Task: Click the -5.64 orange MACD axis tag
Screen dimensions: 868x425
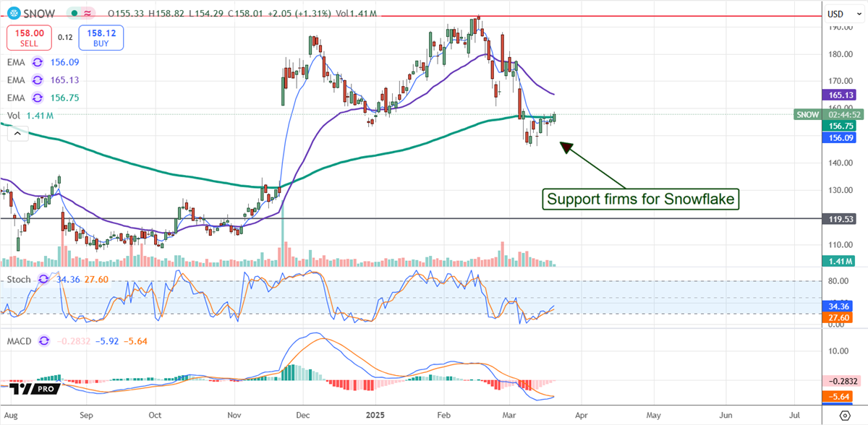Action: [x=837, y=396]
